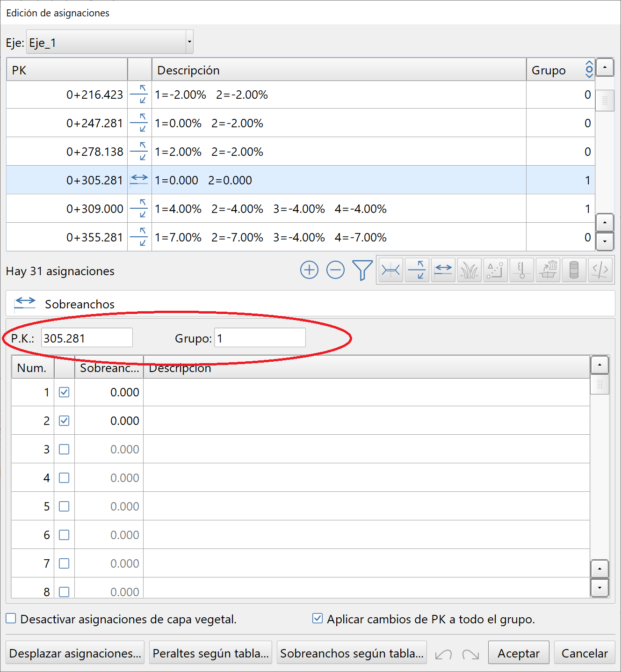
Task: Click the add assignment plus icon
Action: (309, 270)
